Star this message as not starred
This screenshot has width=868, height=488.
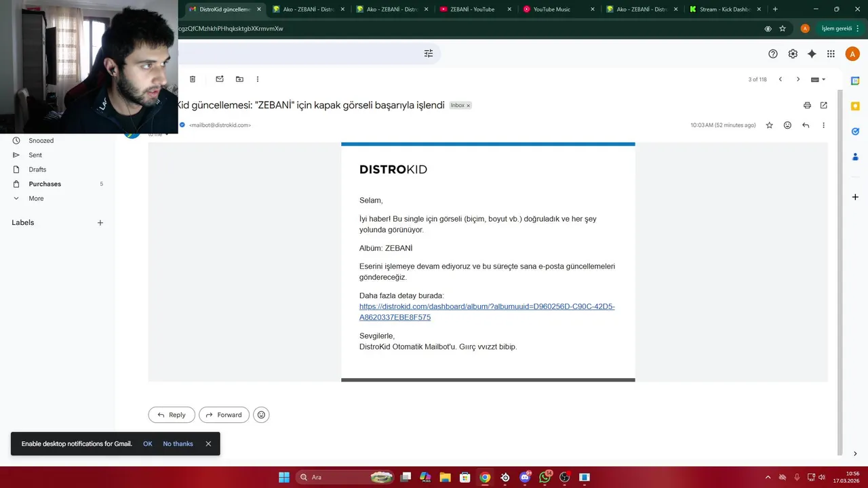pos(769,125)
